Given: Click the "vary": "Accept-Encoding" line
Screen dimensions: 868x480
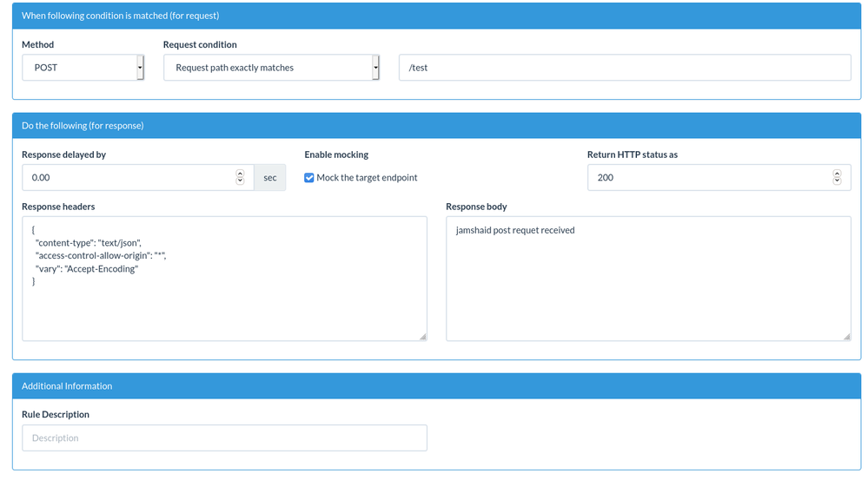Looking at the screenshot, I should (86, 269).
